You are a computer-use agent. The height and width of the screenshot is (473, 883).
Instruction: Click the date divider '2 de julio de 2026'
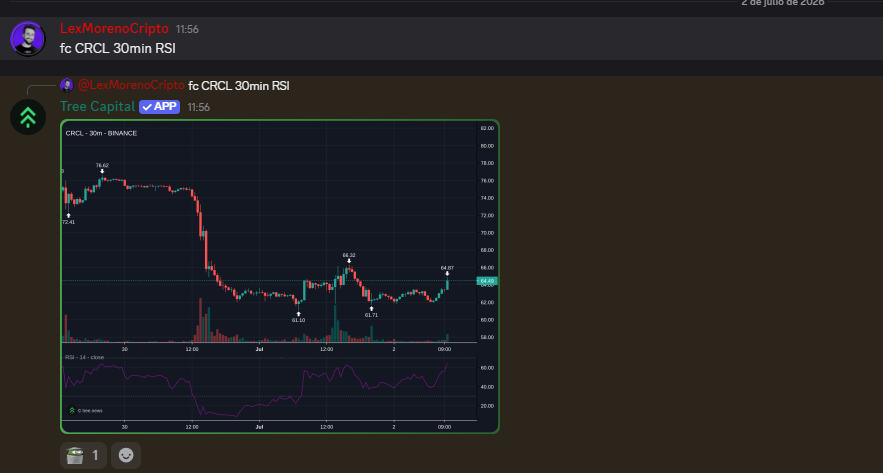(783, 3)
